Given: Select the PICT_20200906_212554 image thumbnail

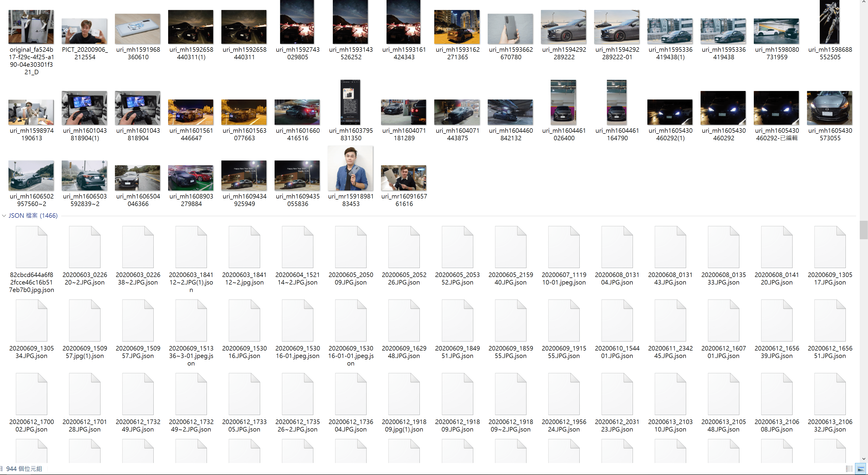Looking at the screenshot, I should [x=84, y=31].
